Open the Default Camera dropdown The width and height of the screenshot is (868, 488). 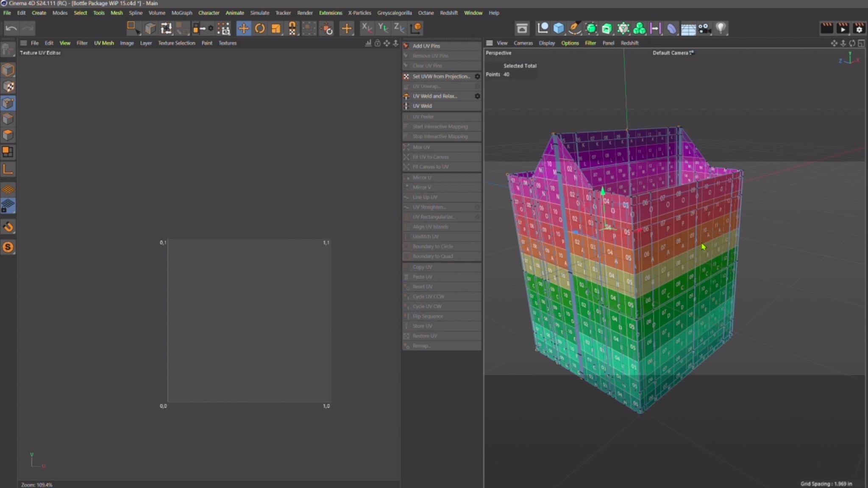673,53
